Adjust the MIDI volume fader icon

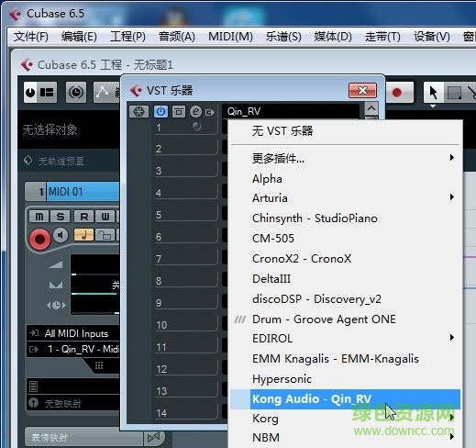tap(56, 265)
